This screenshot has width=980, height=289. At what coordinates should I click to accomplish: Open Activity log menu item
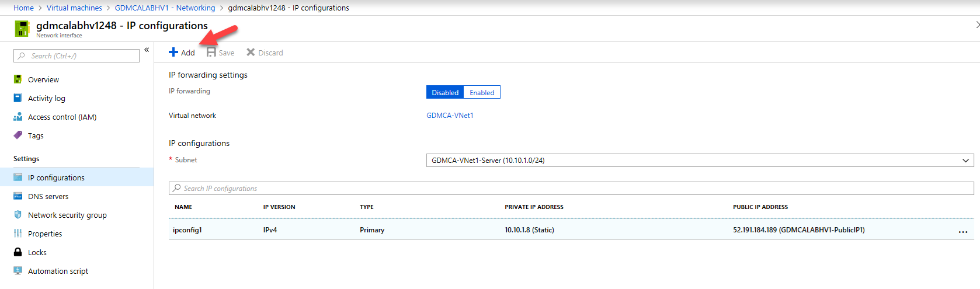47,98
